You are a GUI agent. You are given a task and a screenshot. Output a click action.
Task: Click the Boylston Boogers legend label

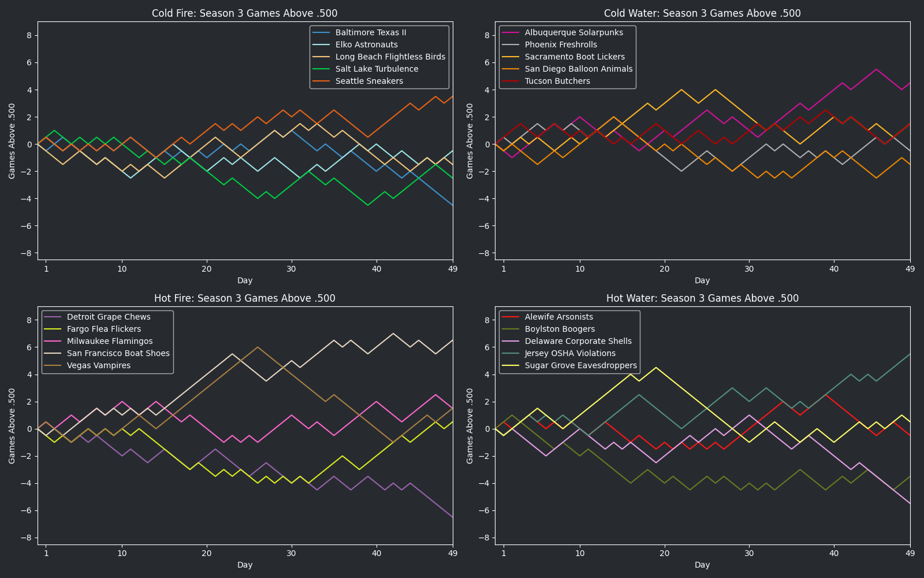coord(560,329)
